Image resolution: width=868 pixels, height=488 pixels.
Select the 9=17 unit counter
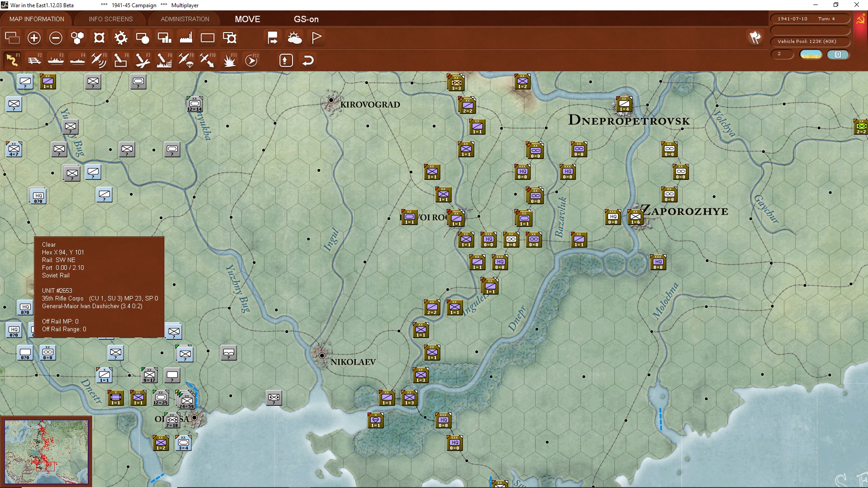pos(150,375)
